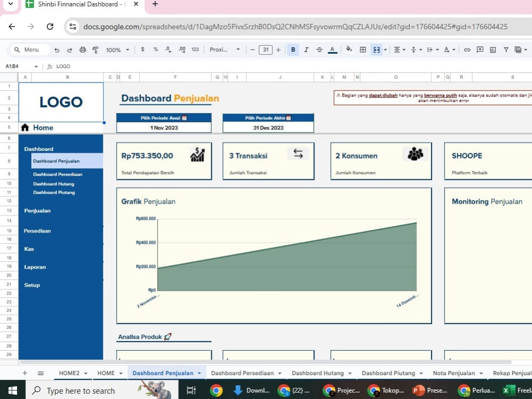Click Penjualan in the sidebar
Viewport: 532px width, 399px height.
[37, 211]
